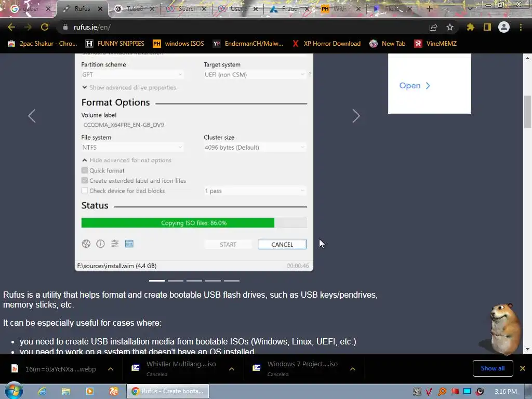This screenshot has width=532, height=399.
Task: Share this page via the share icon
Action: click(x=433, y=28)
